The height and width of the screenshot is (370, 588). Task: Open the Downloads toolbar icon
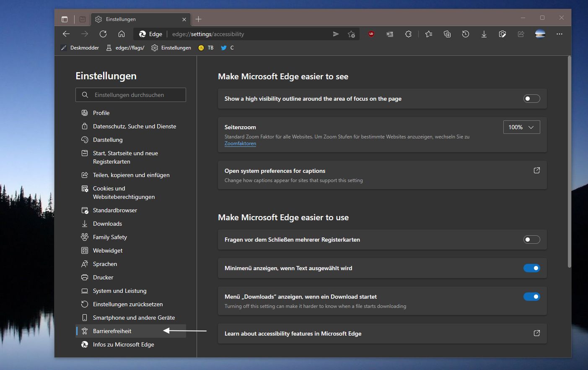(x=484, y=34)
